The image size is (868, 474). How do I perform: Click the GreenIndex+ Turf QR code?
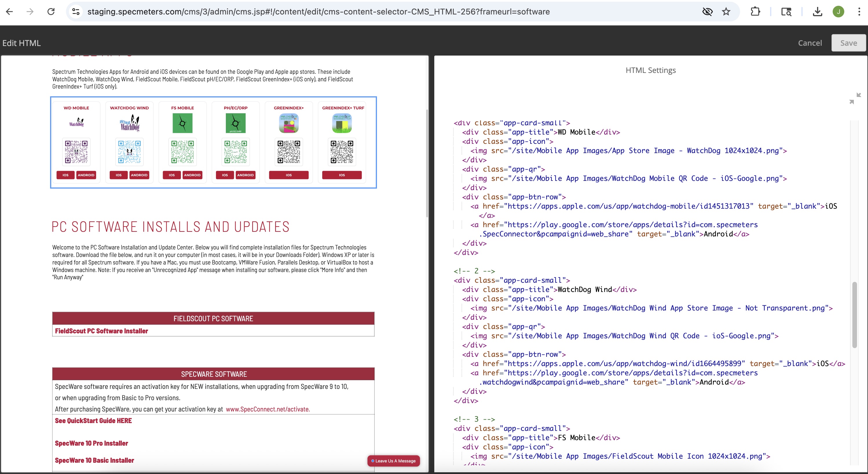342,152
